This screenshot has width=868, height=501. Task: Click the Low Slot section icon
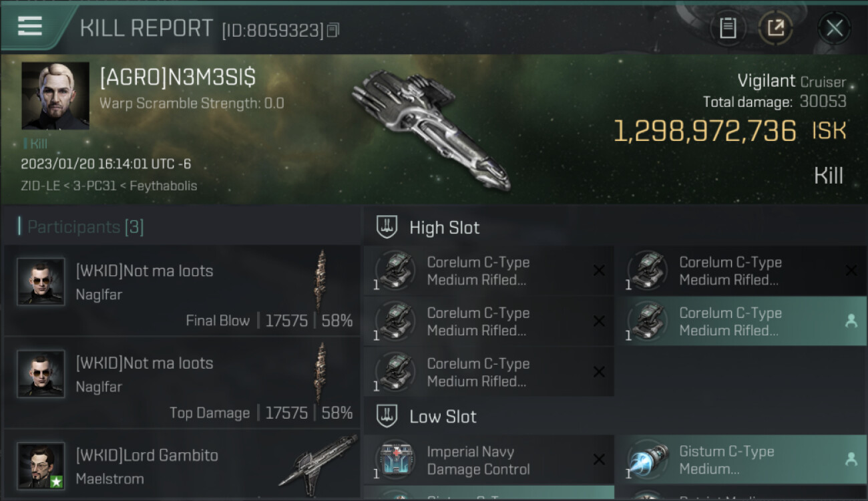[387, 416]
